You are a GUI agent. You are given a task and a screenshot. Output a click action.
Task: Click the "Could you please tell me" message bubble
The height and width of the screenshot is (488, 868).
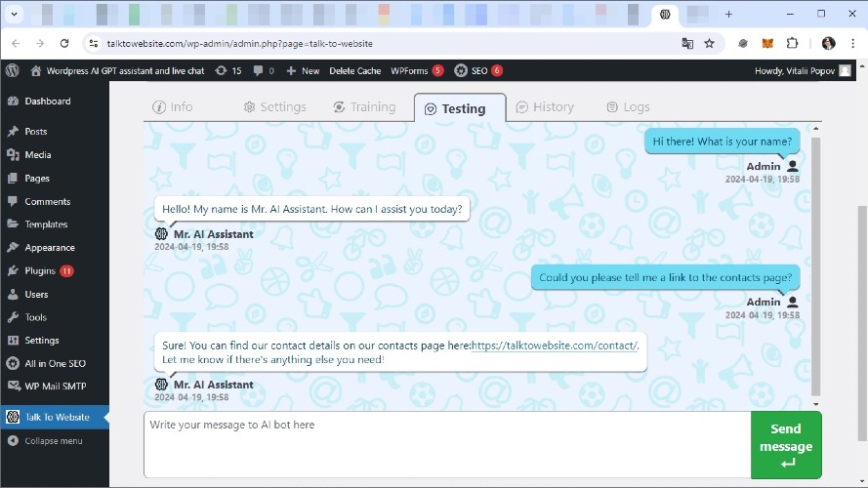pyautogui.click(x=665, y=277)
